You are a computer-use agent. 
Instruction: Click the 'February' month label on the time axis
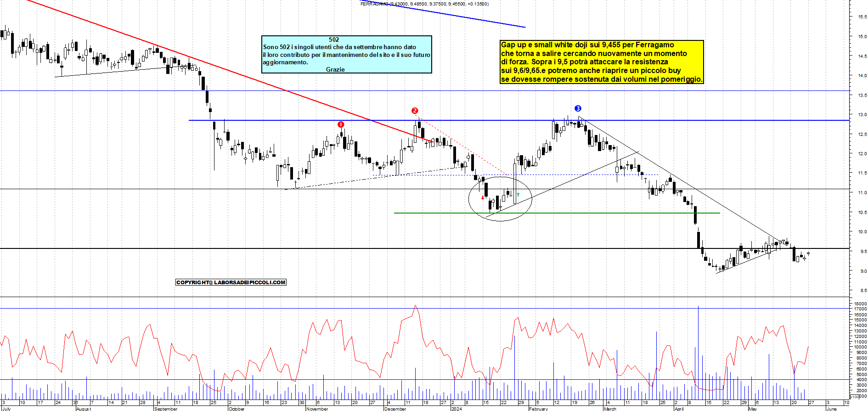(x=538, y=409)
